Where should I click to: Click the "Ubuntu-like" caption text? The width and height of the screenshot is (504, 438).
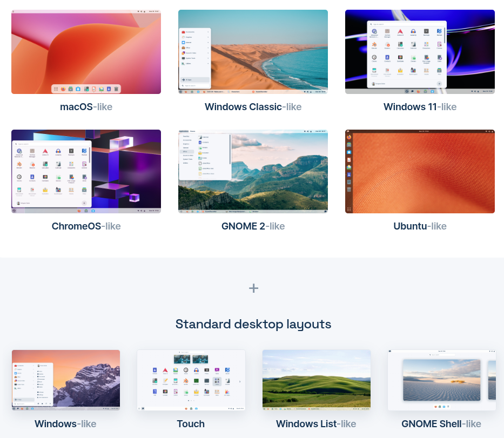click(420, 226)
